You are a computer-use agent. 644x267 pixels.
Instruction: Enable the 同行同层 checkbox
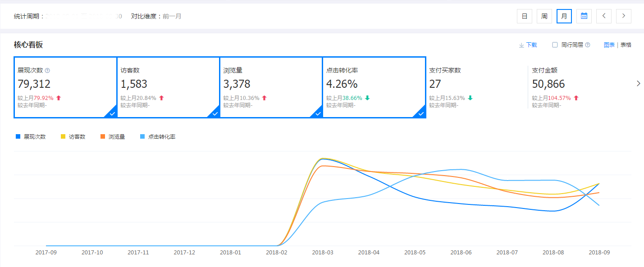pyautogui.click(x=554, y=45)
